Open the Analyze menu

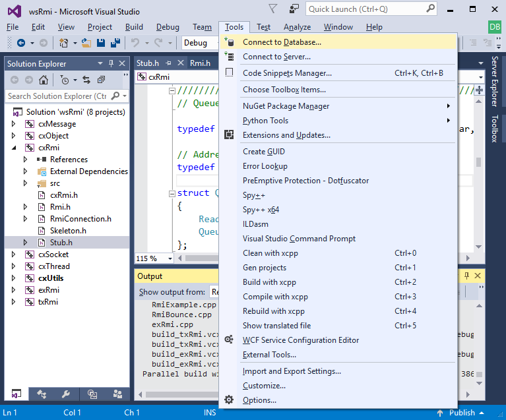pyautogui.click(x=298, y=27)
